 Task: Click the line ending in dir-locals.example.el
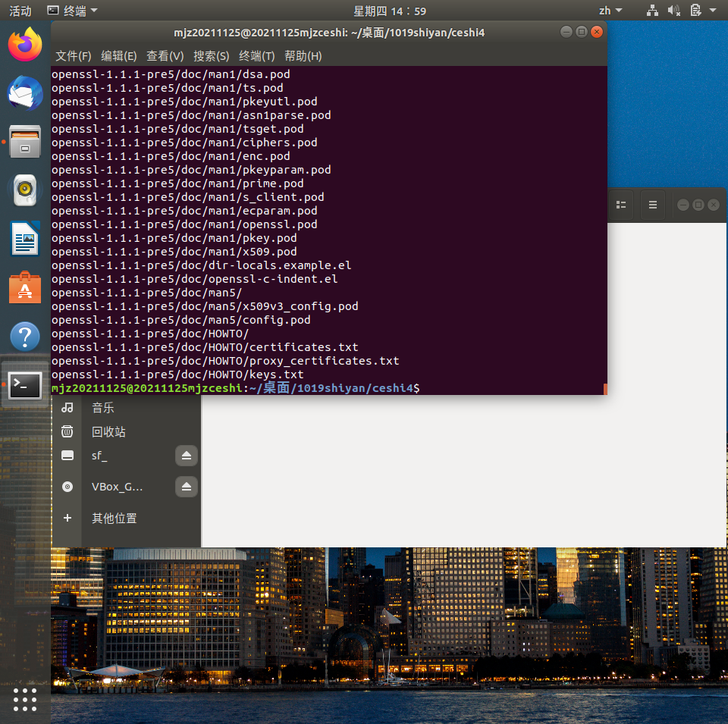pos(202,265)
